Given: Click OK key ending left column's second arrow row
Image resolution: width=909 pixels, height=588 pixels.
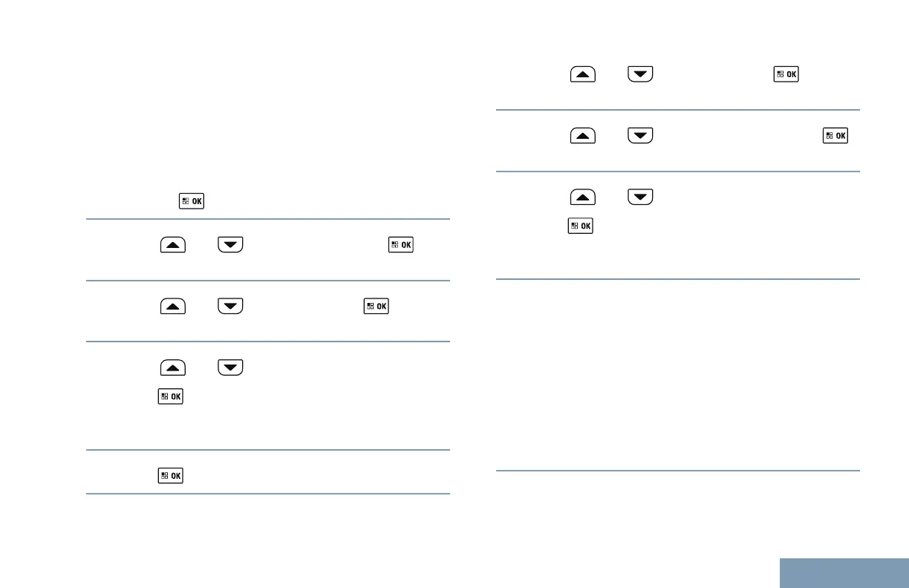Looking at the screenshot, I should pos(376,306).
